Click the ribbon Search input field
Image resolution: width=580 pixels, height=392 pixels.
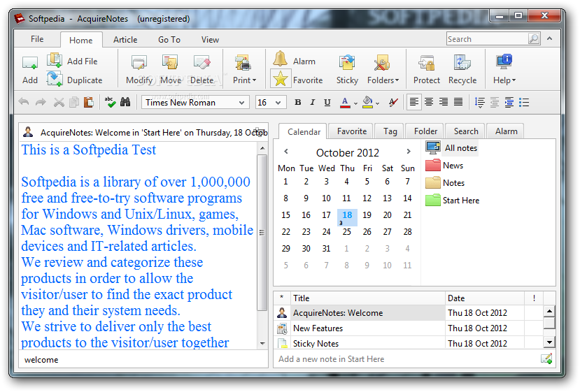pyautogui.click(x=487, y=39)
